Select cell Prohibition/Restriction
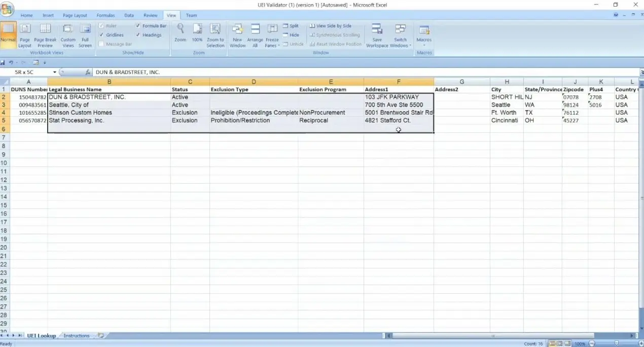 [x=254, y=121]
